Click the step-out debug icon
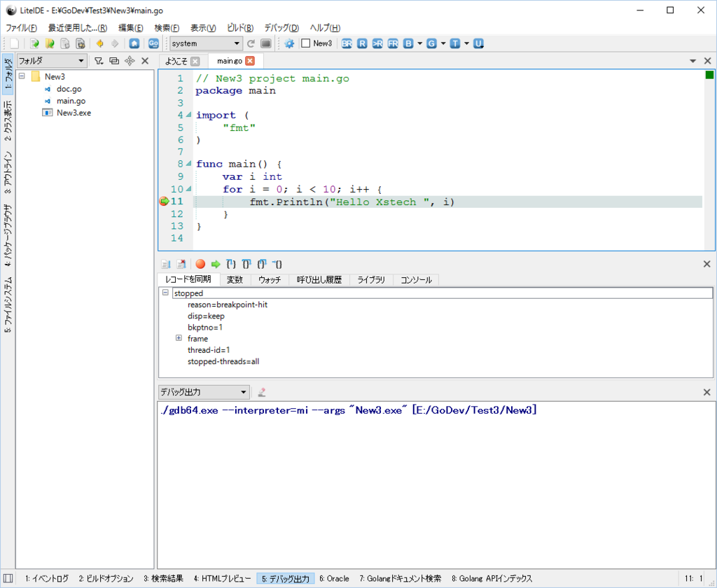This screenshot has width=717, height=588. 262,264
